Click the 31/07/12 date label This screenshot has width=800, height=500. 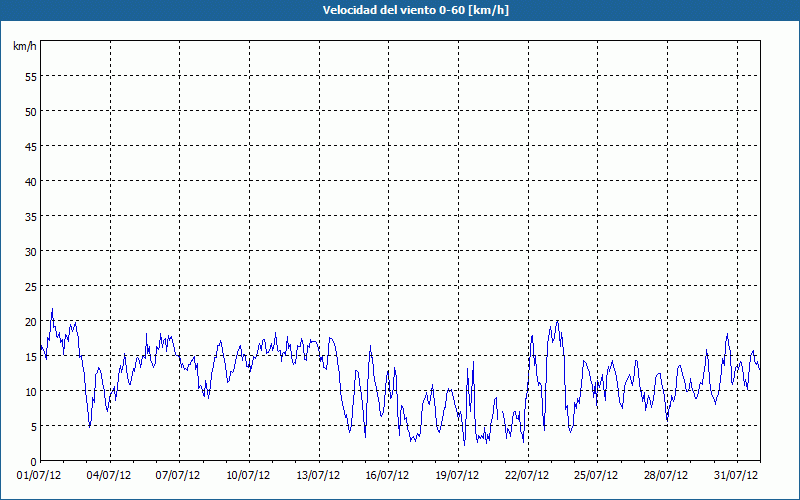click(x=736, y=476)
